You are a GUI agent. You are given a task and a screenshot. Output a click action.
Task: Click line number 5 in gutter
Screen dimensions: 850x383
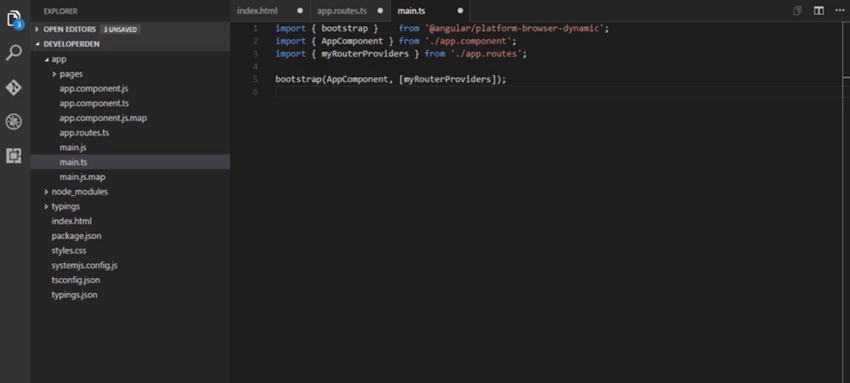pyautogui.click(x=255, y=79)
